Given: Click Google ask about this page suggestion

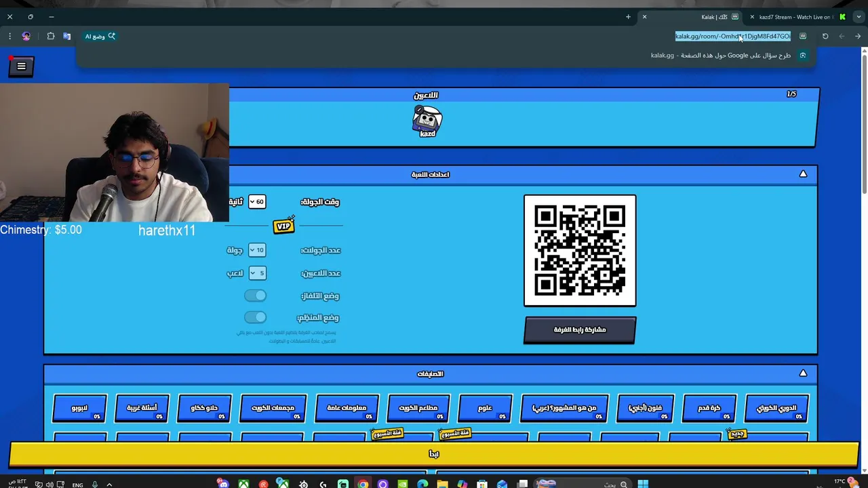Looking at the screenshot, I should coord(729,56).
